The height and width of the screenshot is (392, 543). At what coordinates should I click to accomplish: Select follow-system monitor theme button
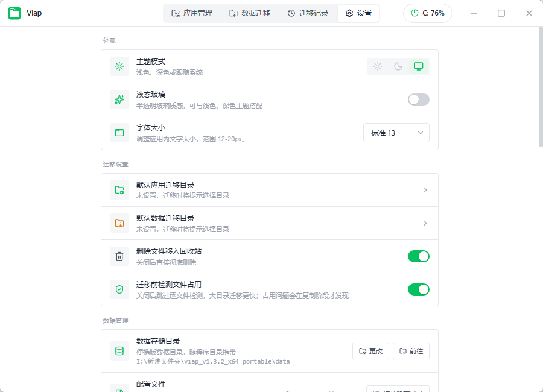pyautogui.click(x=419, y=66)
